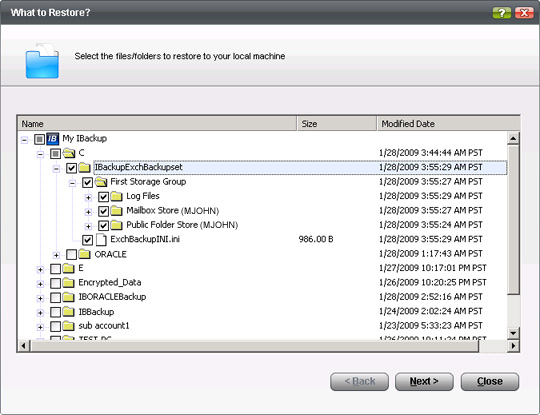The image size is (540, 415).
Task: Expand the IBBackup node
Action: point(40,313)
